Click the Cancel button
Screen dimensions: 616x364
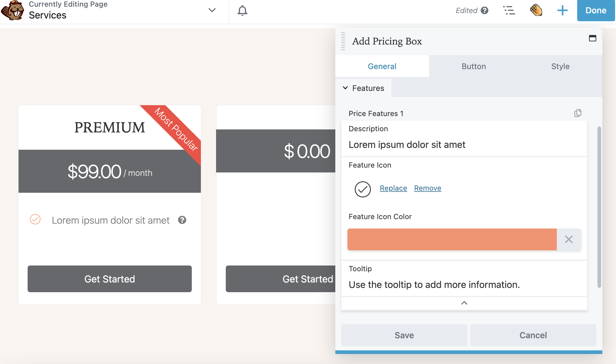pos(533,335)
